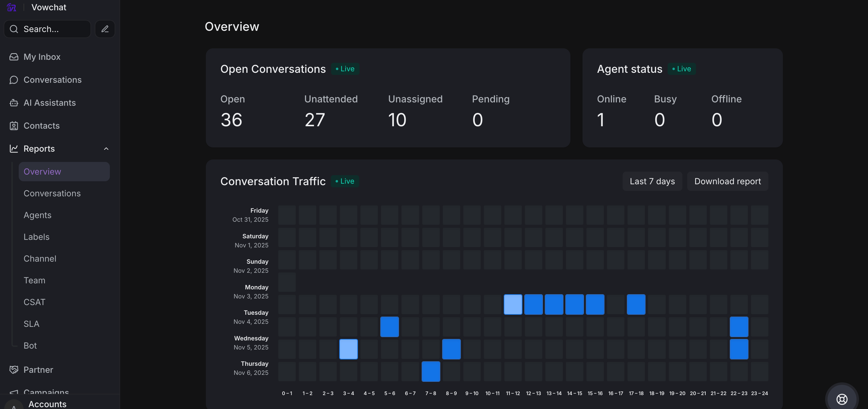Click the light-blue Monday 11–12 heatmap cell
868x409 pixels.
coord(513,304)
